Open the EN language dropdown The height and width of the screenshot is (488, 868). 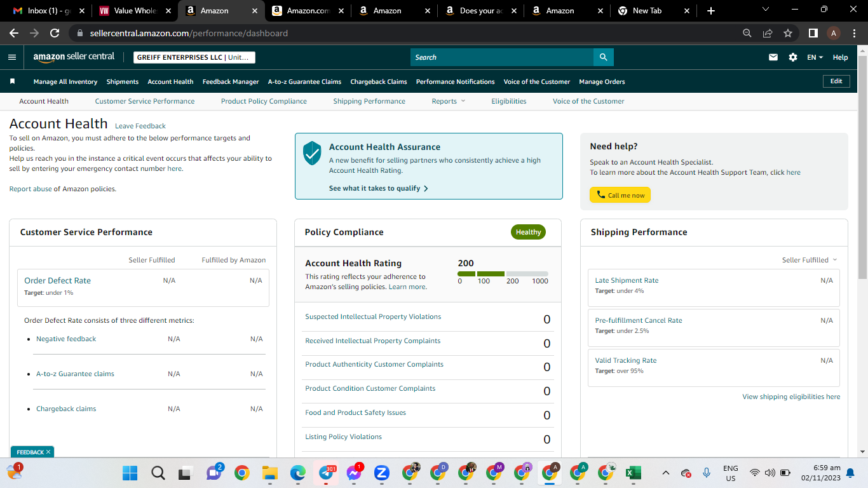(815, 57)
